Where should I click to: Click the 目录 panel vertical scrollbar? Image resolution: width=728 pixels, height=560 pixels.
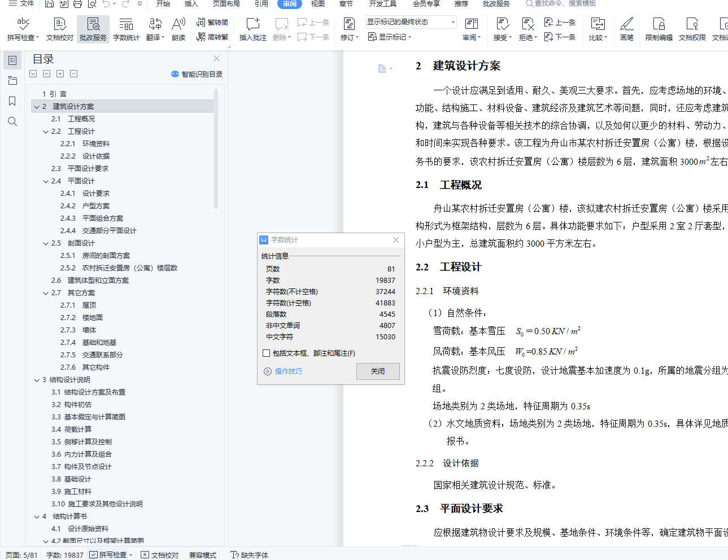pyautogui.click(x=216, y=150)
